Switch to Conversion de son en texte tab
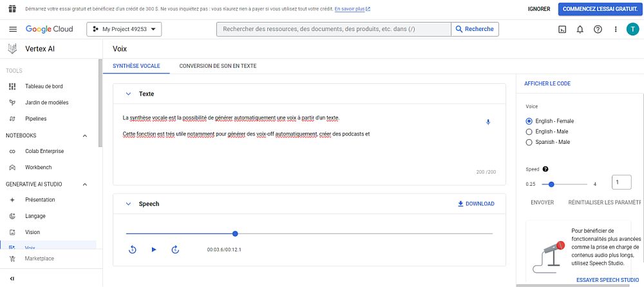 [218, 66]
